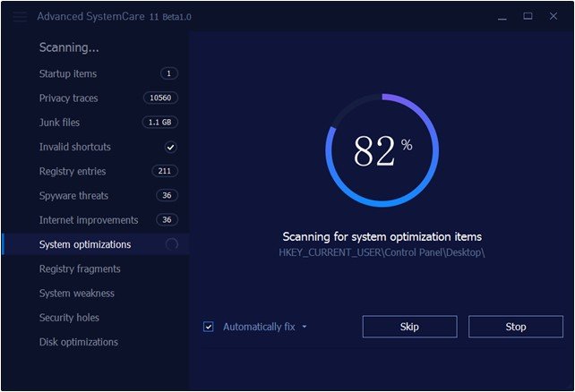The width and height of the screenshot is (575, 392).
Task: Click the Privacy traces 10560 badge
Action: [160, 98]
